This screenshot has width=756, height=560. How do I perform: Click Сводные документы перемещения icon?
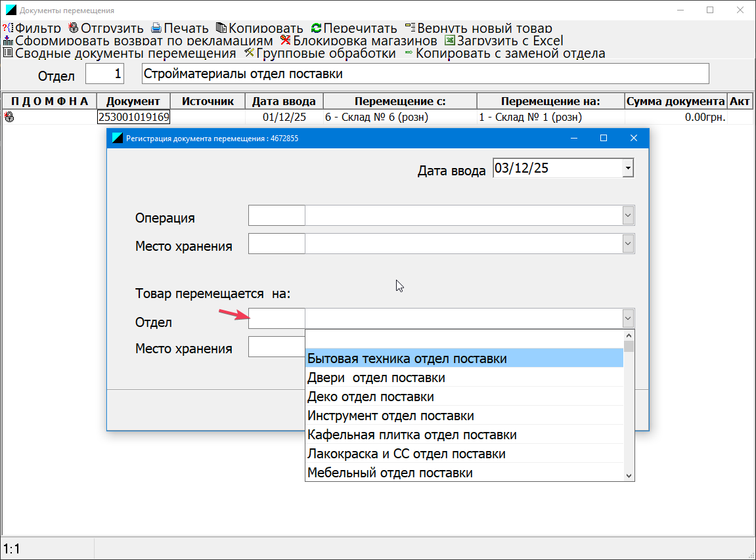(8, 53)
